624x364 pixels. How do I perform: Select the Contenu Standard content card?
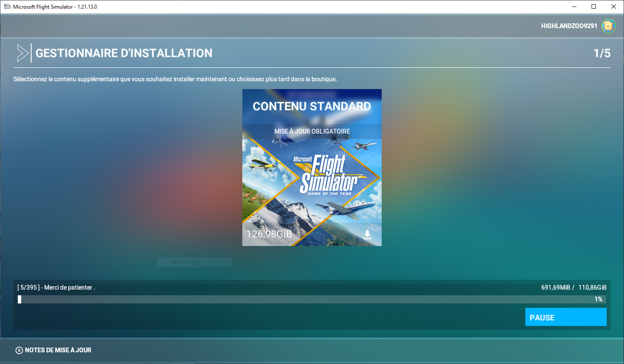pyautogui.click(x=312, y=167)
